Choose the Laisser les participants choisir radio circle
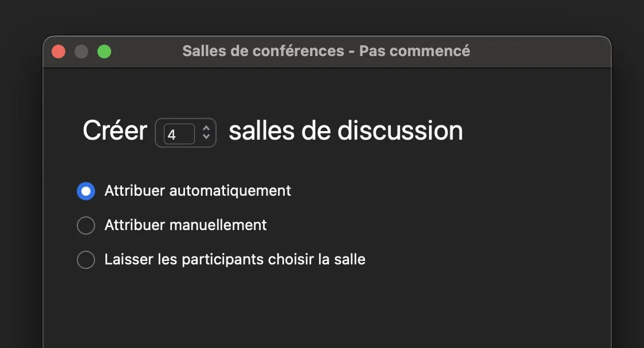 (x=86, y=260)
